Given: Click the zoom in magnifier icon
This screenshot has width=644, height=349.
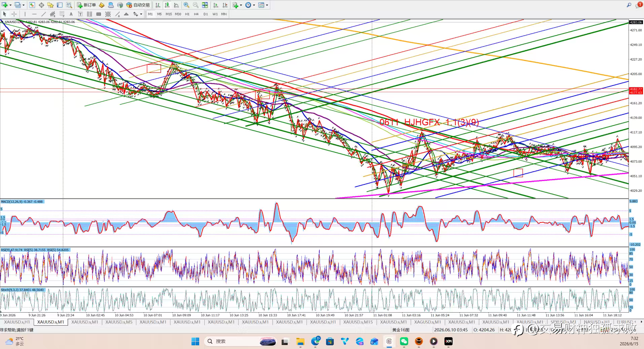Looking at the screenshot, I should pyautogui.click(x=186, y=5).
